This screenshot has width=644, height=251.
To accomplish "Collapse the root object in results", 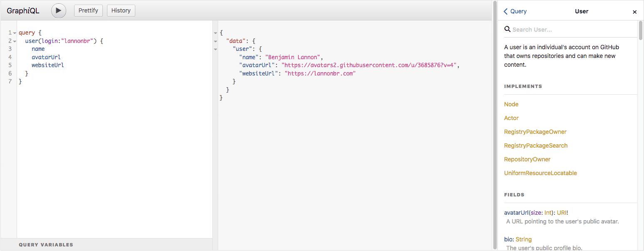I will pos(216,33).
